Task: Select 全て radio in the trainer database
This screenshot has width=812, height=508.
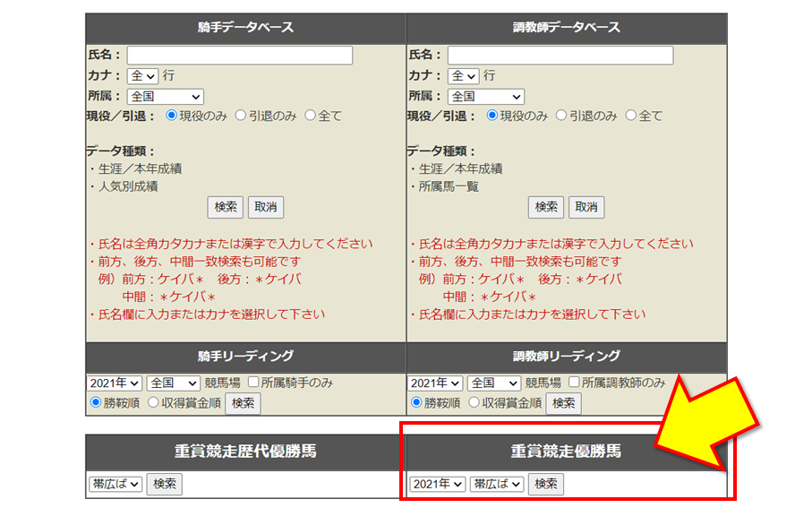Action: (631, 116)
